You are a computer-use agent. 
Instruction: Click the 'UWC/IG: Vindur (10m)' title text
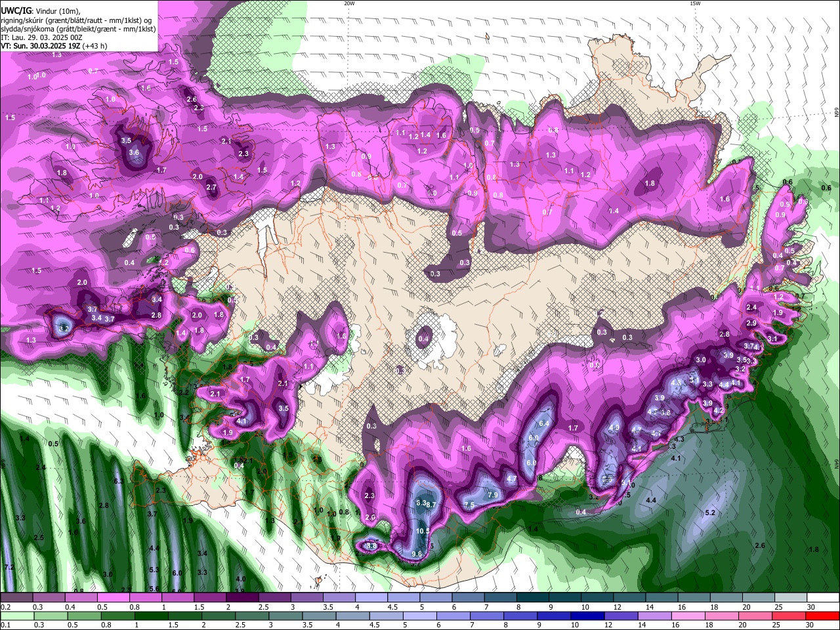(x=40, y=11)
